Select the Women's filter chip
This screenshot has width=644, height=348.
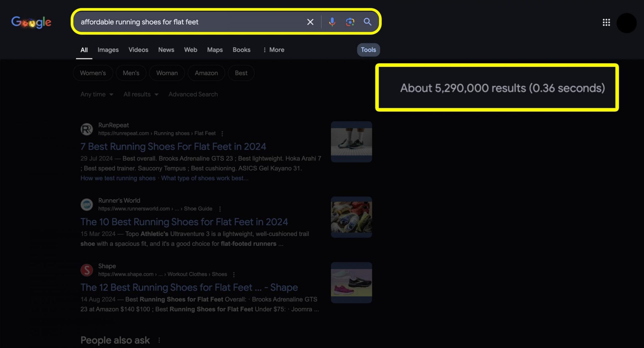point(93,73)
